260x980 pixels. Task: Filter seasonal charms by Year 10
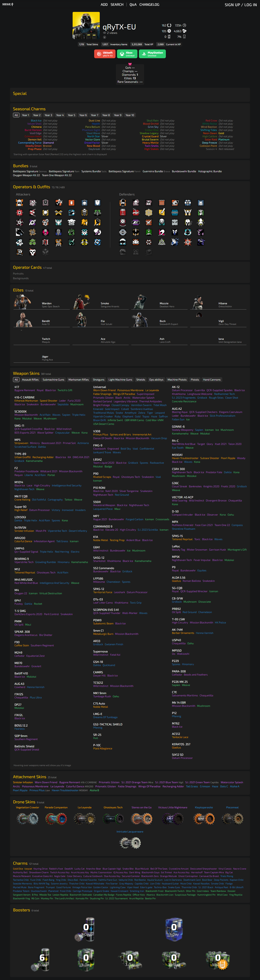tap(130, 115)
